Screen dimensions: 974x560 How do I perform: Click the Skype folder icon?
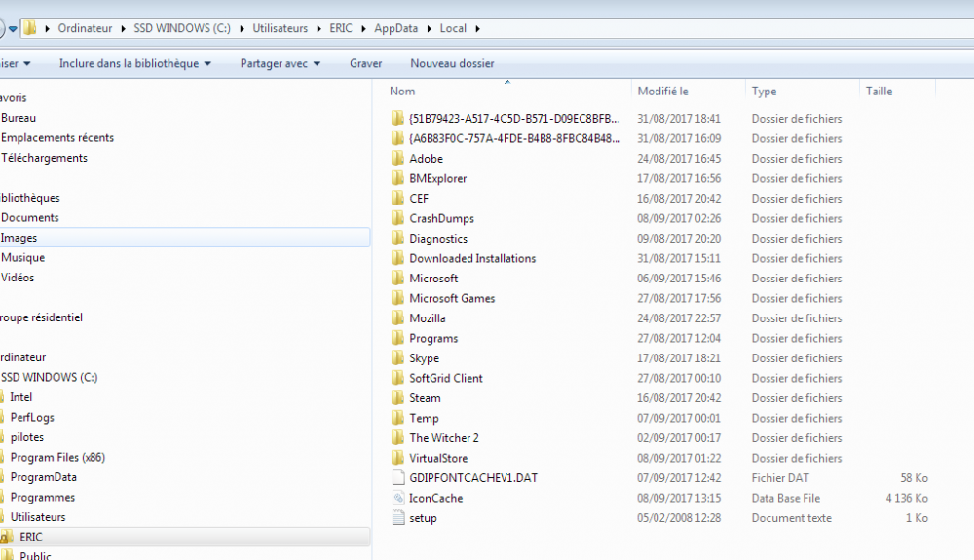coord(397,357)
